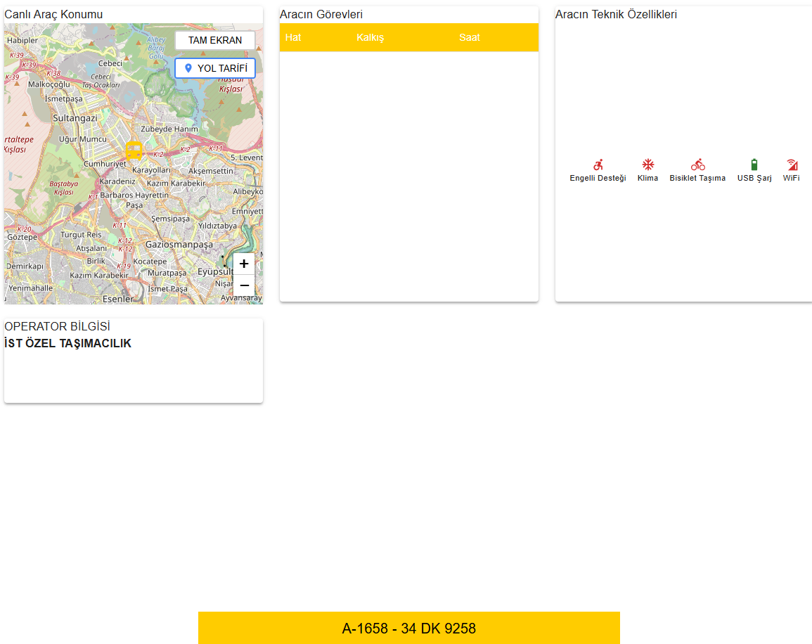Click the WiFi signal icon
812x644 pixels.
[792, 165]
